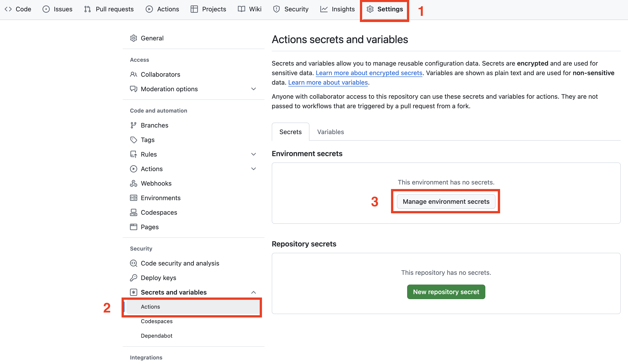The width and height of the screenshot is (628, 364).
Task: Click the Environments server icon
Action: tap(134, 198)
